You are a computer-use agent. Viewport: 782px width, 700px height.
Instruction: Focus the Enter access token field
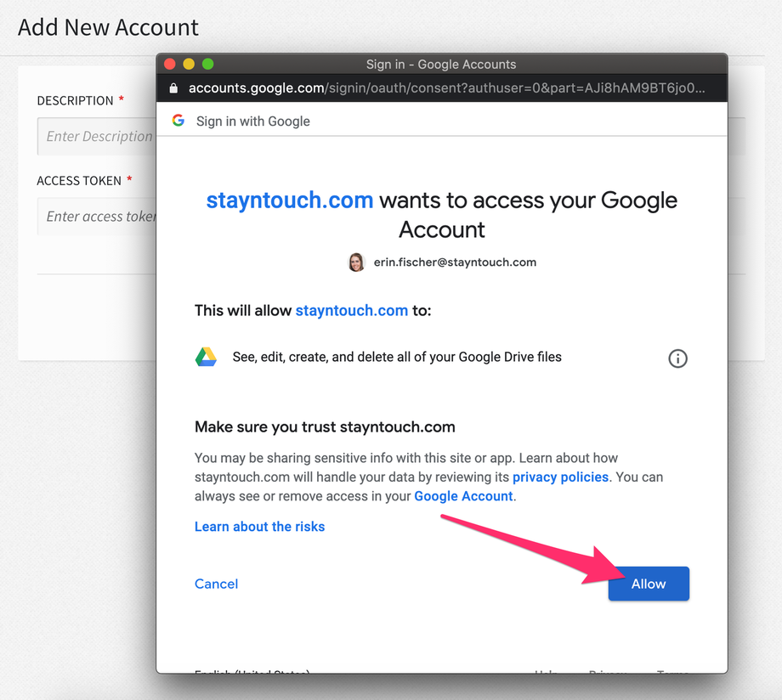click(97, 217)
